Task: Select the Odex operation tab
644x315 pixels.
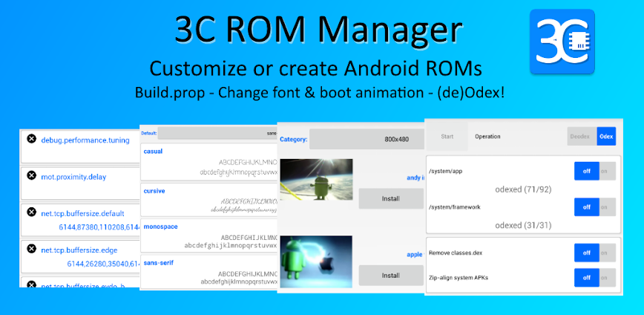Action: point(606,137)
